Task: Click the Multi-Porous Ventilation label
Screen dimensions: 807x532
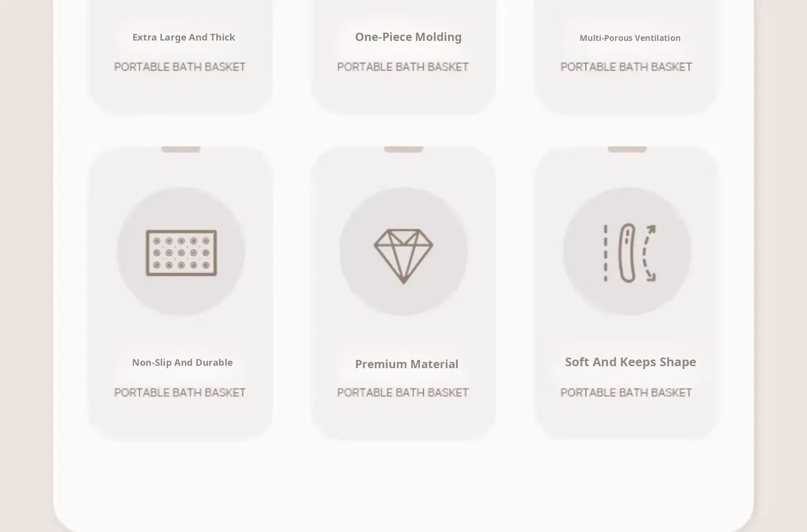Action: pos(630,38)
